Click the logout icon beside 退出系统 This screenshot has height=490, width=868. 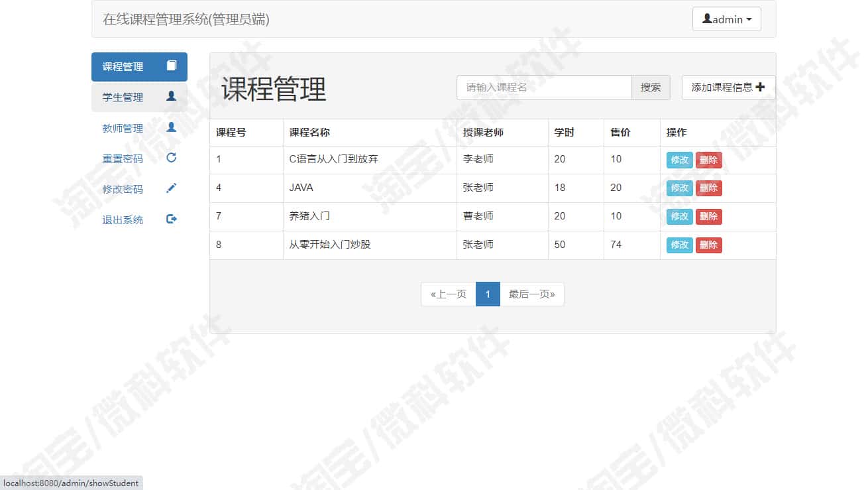click(x=171, y=219)
